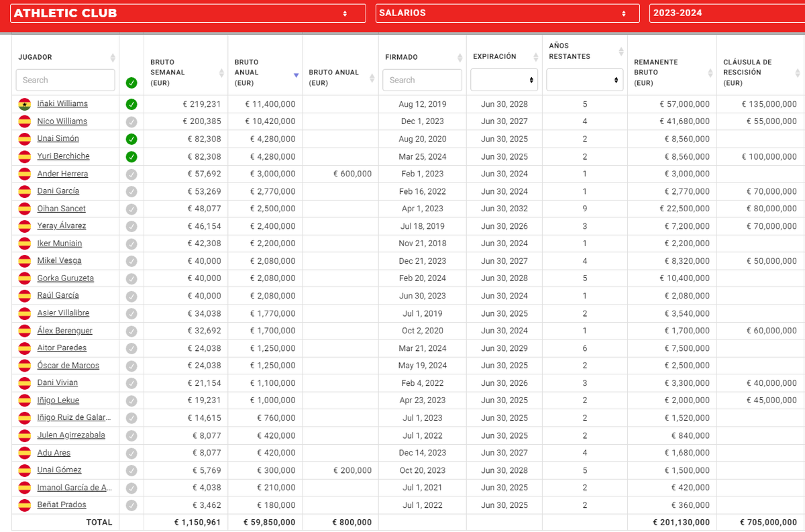Open Unai Gómez player link
This screenshot has height=532, width=805.
click(60, 470)
